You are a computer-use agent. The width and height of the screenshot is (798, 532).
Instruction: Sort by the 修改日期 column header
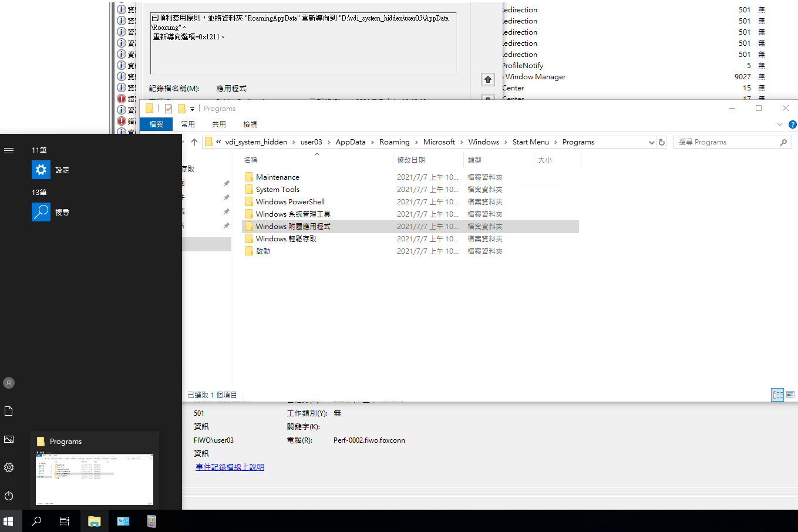(x=429, y=160)
